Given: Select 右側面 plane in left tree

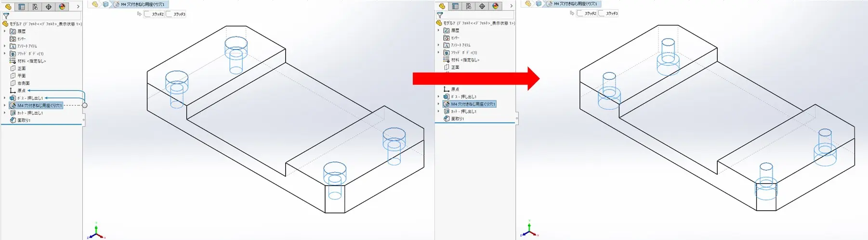Looking at the screenshot, I should point(23,83).
